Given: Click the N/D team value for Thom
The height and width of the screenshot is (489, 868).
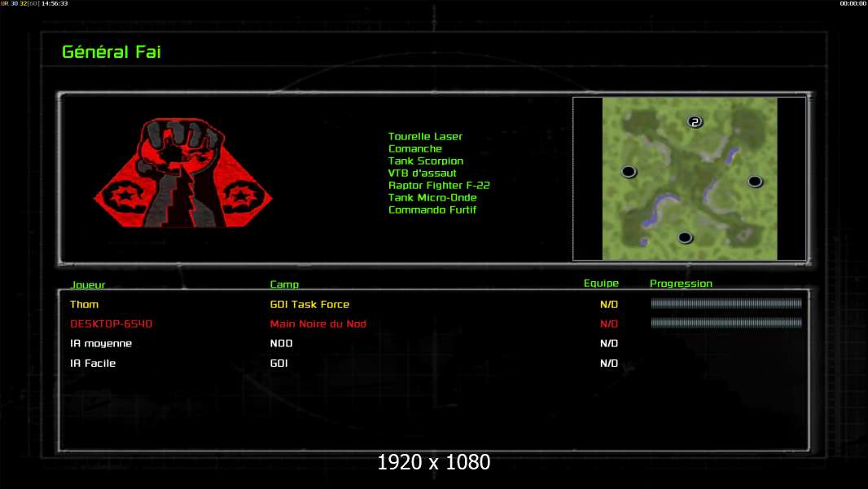Looking at the screenshot, I should point(609,304).
